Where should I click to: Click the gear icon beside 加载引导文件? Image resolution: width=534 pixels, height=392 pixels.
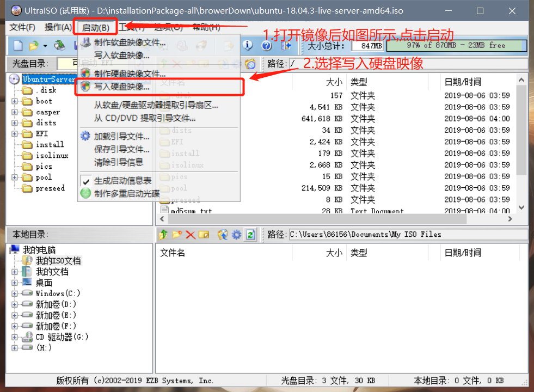tap(85, 136)
